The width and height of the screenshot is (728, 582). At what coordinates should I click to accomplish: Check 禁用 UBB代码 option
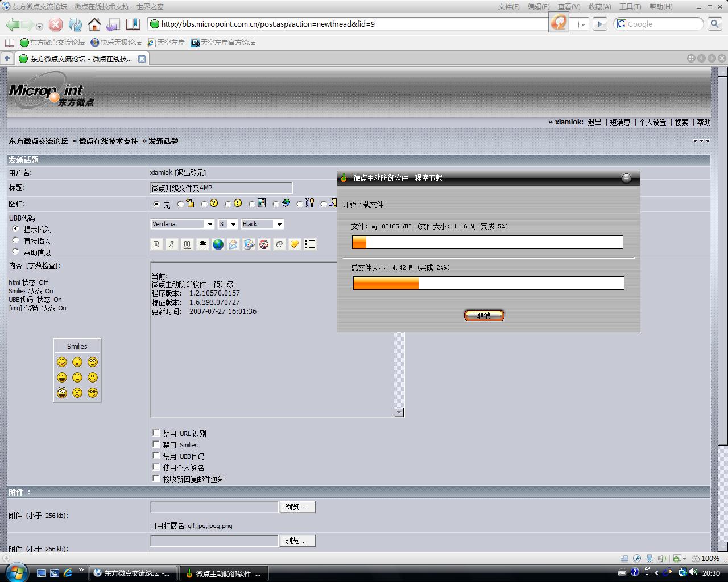pyautogui.click(x=156, y=456)
